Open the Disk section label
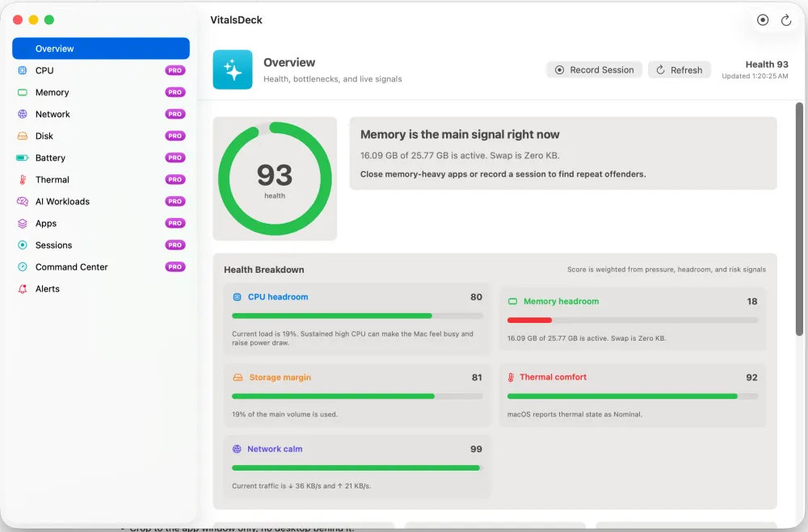This screenshot has height=532, width=808. coord(44,136)
